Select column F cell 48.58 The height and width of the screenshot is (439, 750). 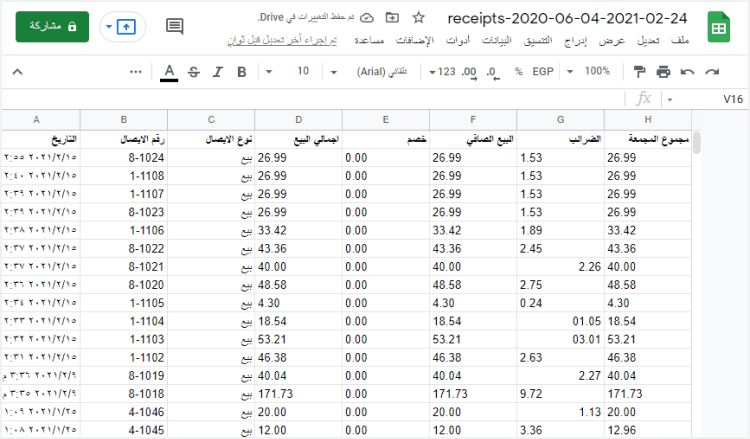tap(473, 285)
